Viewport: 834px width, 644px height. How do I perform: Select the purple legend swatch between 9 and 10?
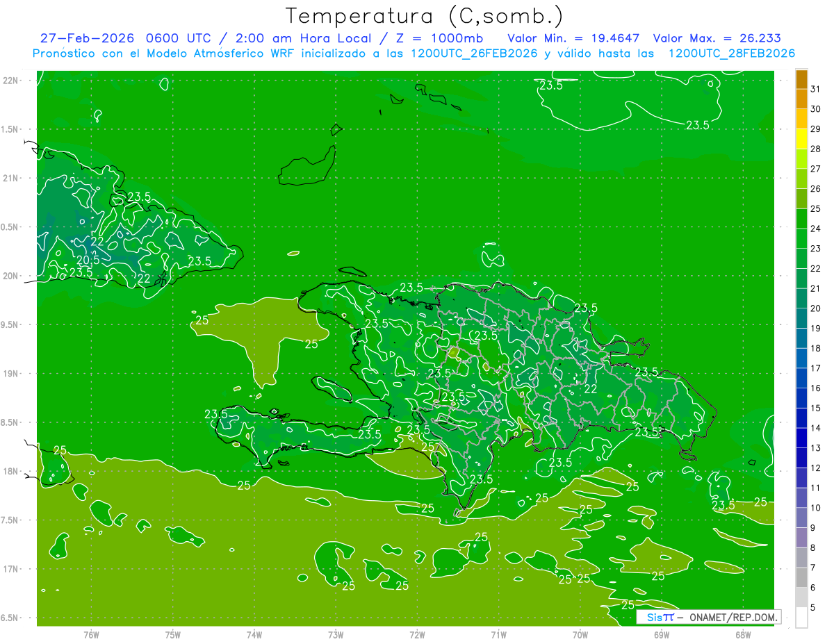801,518
